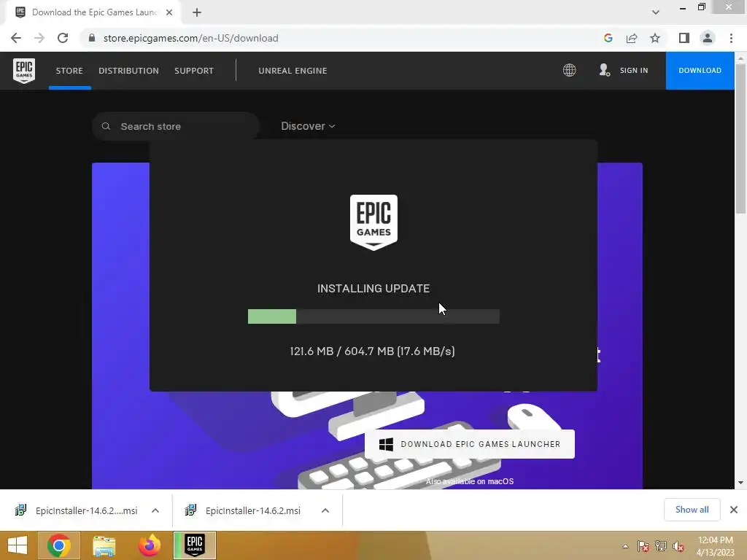Focus the Search store field
Screen dimensions: 747x560
tap(175, 126)
